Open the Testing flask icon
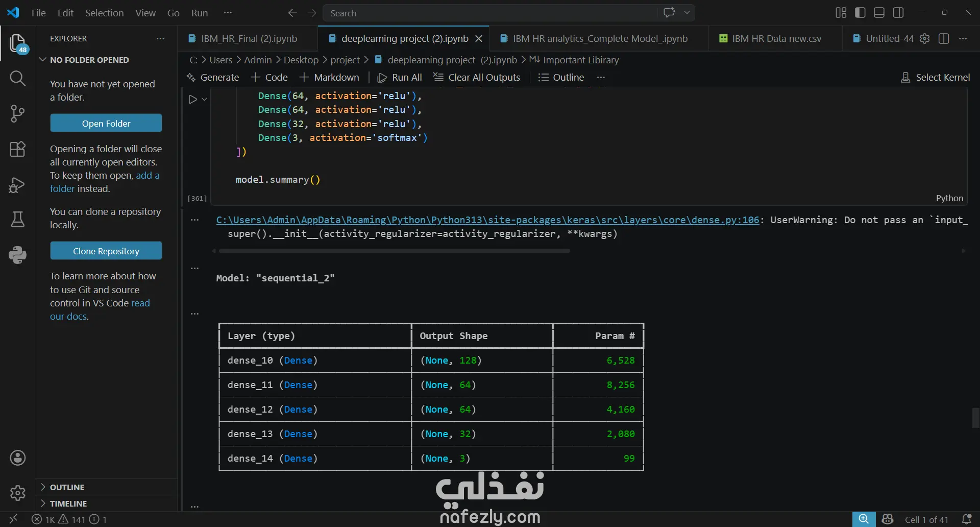The image size is (980, 527). (18, 220)
